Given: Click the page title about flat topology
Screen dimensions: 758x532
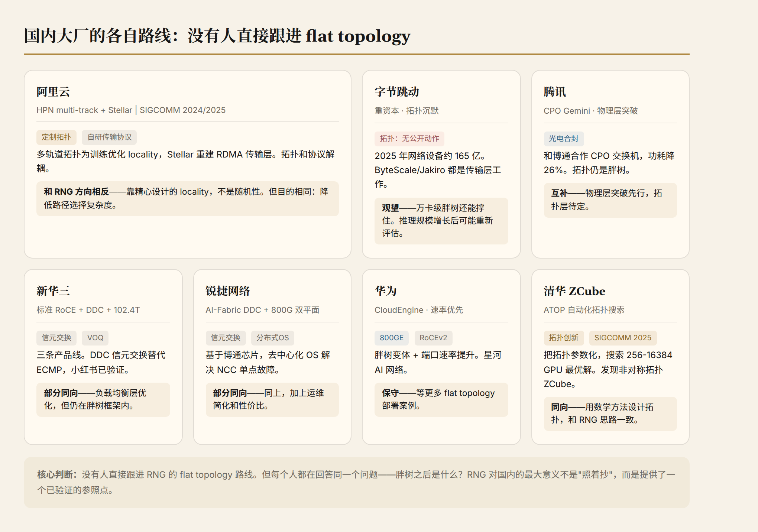Looking at the screenshot, I should [217, 36].
